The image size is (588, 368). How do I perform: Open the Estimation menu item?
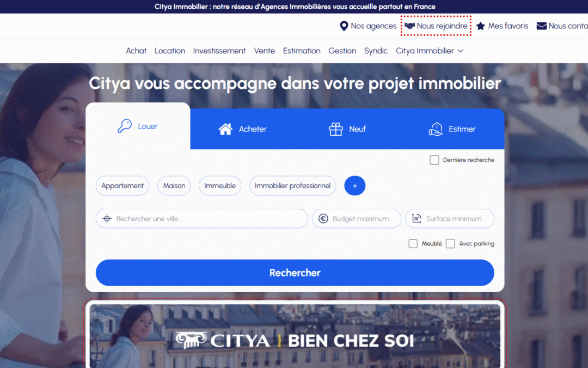tap(302, 51)
